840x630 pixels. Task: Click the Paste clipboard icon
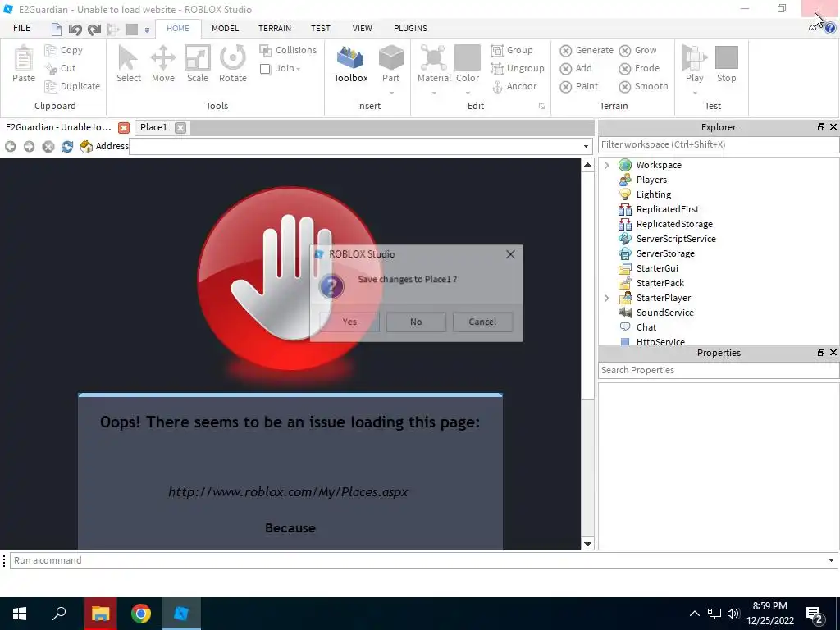(x=24, y=58)
